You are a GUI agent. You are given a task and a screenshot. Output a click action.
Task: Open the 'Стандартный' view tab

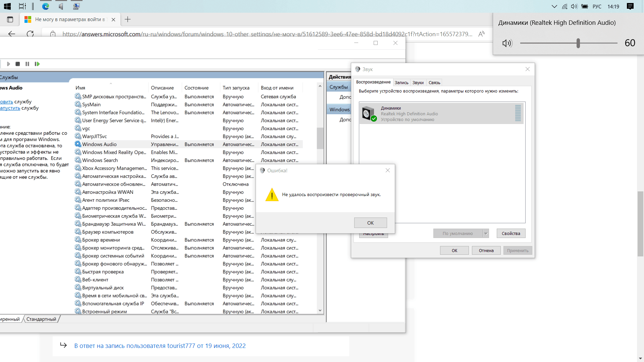click(41, 319)
